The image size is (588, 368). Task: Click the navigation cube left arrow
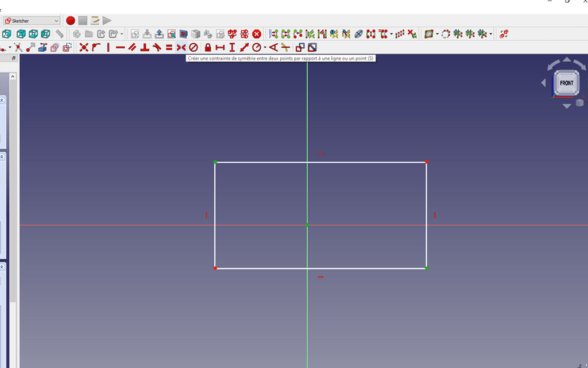543,83
